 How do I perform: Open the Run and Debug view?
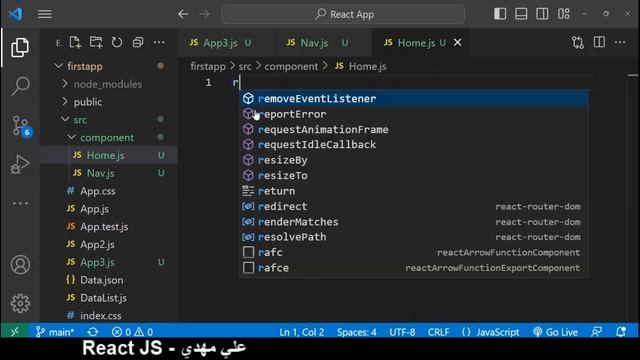tap(20, 164)
